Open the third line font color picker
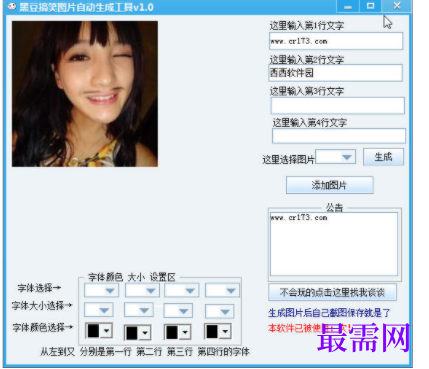The image size is (429, 369). click(177, 332)
